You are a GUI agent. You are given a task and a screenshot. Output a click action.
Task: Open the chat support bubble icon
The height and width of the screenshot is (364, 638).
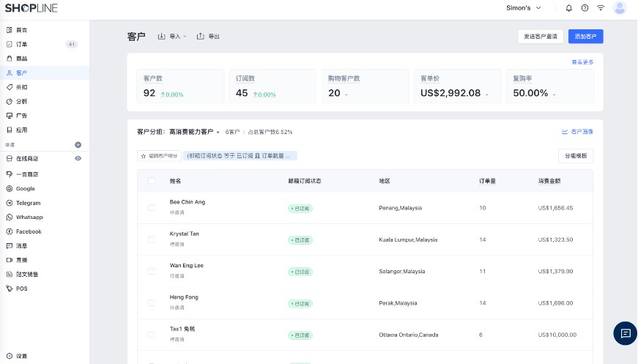pos(625,333)
